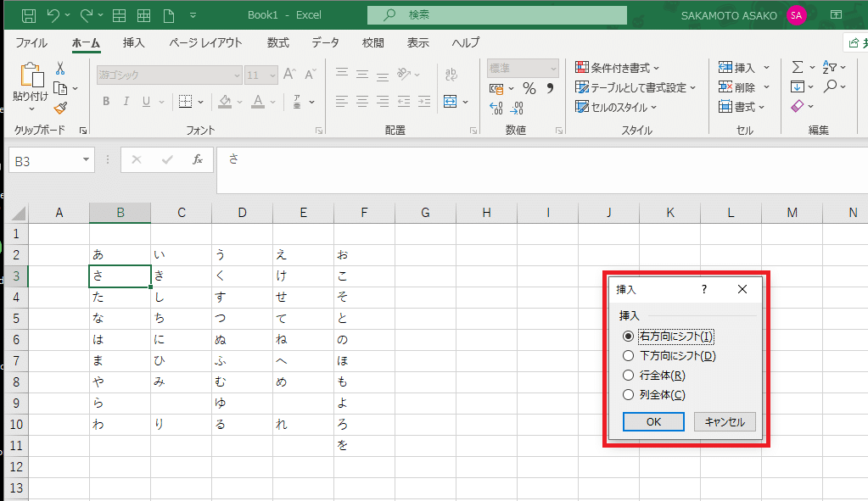Click the insert function fx icon

[x=197, y=160]
